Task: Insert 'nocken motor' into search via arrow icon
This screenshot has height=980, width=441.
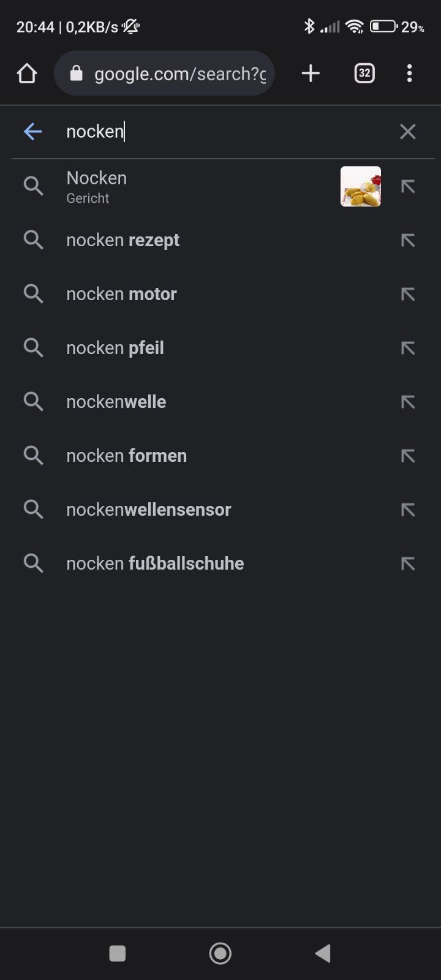Action: (407, 294)
